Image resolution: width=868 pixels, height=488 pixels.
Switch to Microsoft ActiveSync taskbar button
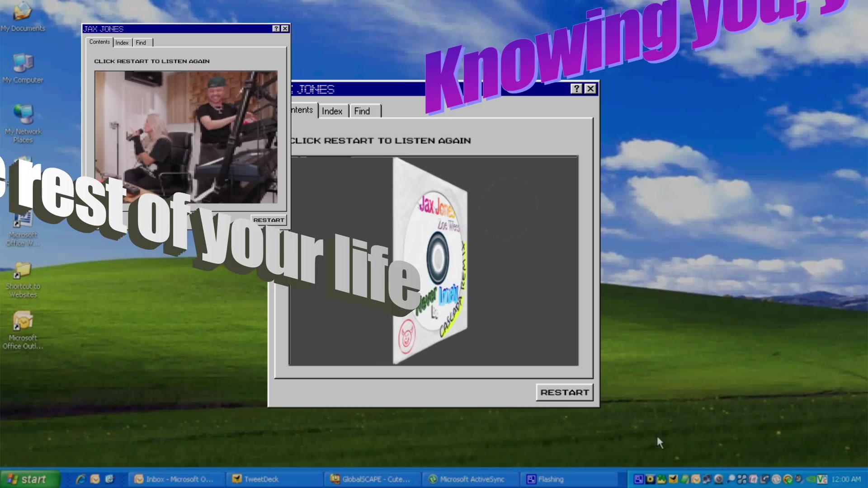click(470, 479)
